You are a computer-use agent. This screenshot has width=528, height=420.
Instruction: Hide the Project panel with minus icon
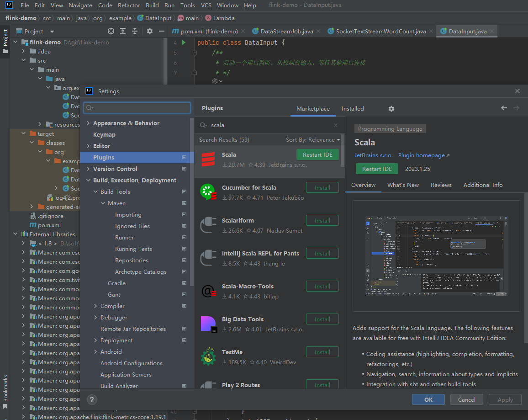point(162,32)
